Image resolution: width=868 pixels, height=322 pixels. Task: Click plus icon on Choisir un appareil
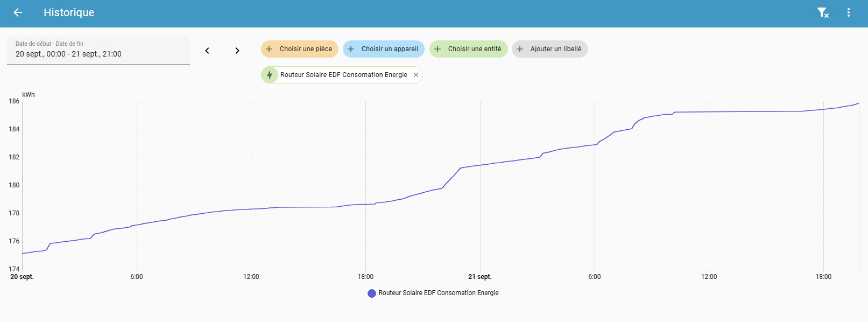[x=351, y=49]
